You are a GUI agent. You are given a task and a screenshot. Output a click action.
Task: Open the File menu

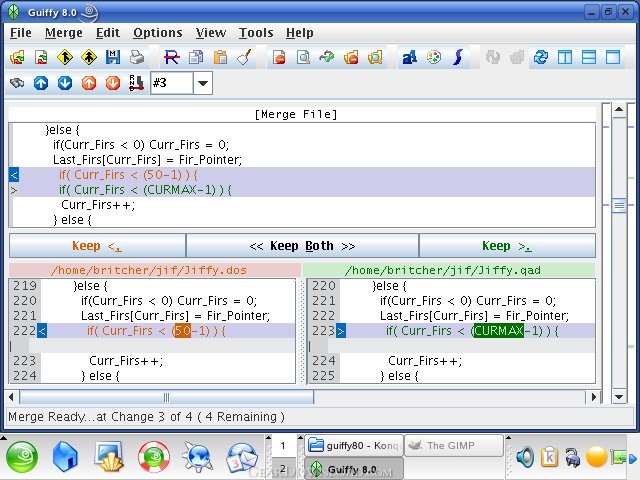click(20, 33)
